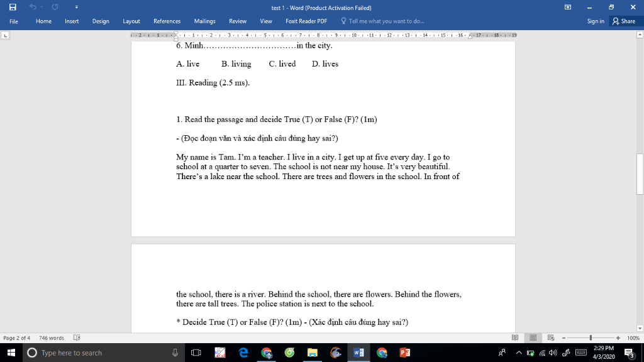Click the taskbar search box
The width and height of the screenshot is (644, 362).
103,353
